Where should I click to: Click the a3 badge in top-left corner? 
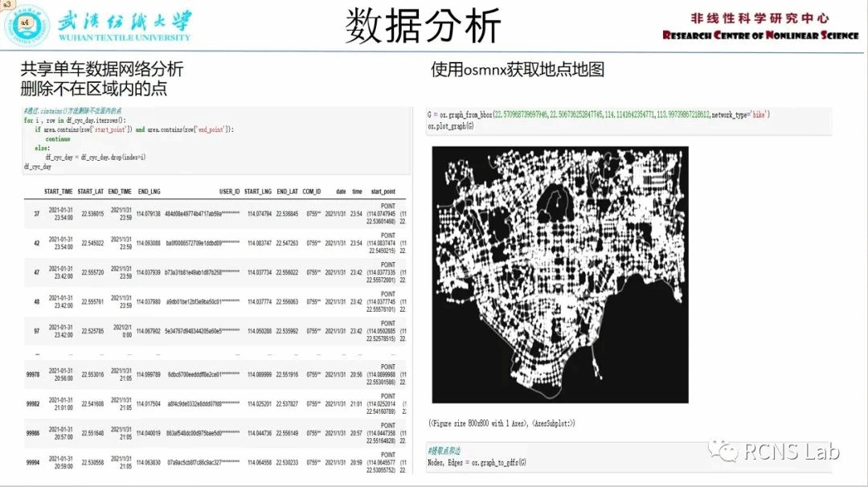(8, 5)
